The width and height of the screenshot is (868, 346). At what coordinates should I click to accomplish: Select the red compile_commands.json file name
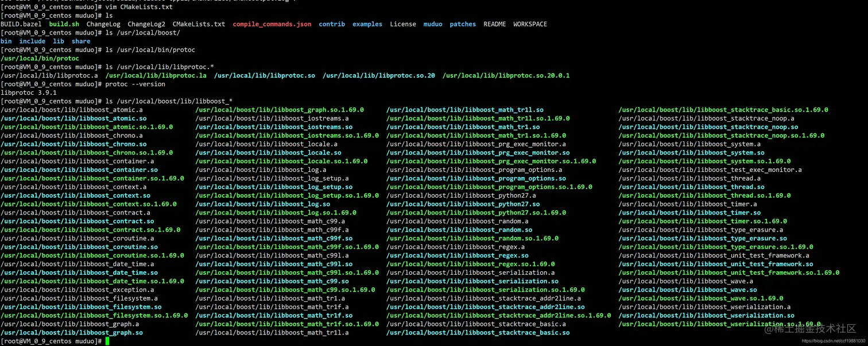point(272,24)
